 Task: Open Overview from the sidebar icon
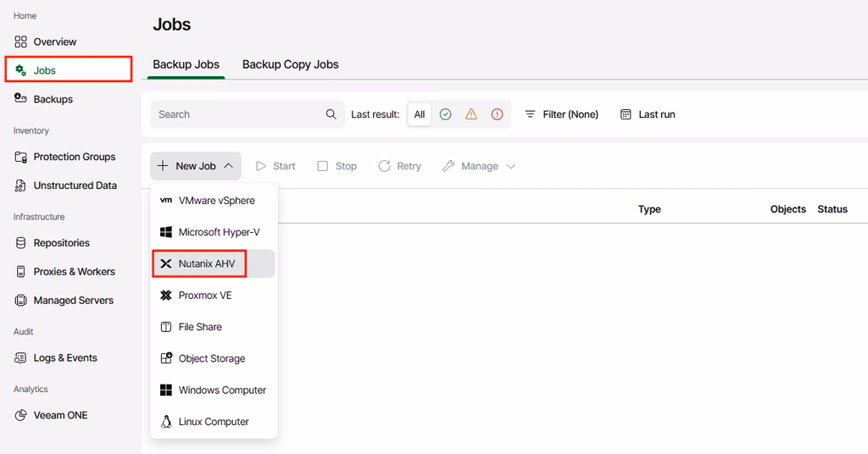[20, 42]
